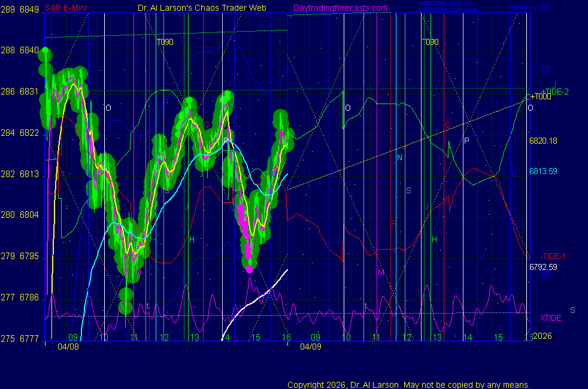The height and width of the screenshot is (389, 588).
Task: Click the +TIDE-2 legend label
Action: [555, 91]
